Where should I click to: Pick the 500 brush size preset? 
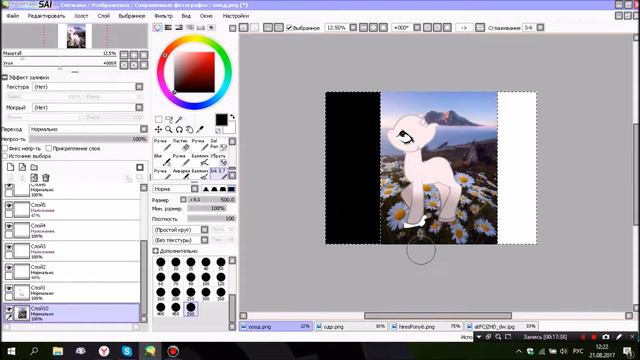coord(191,309)
